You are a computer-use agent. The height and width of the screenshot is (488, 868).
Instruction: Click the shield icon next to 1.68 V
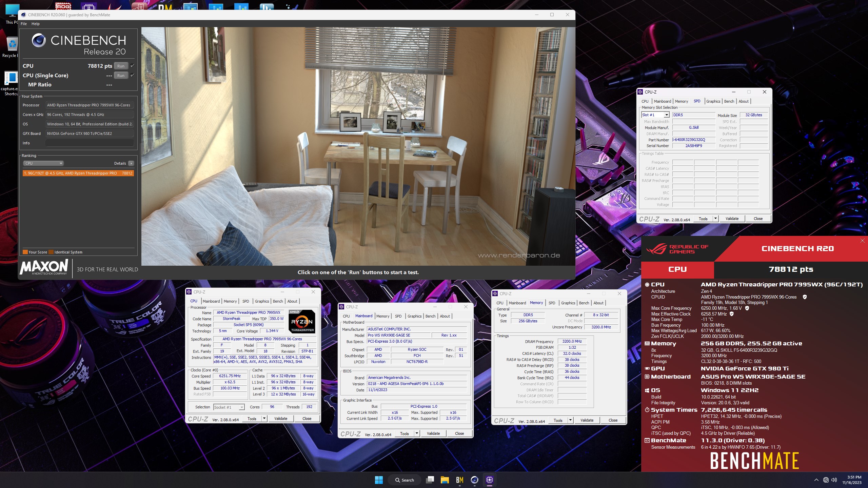tap(747, 308)
